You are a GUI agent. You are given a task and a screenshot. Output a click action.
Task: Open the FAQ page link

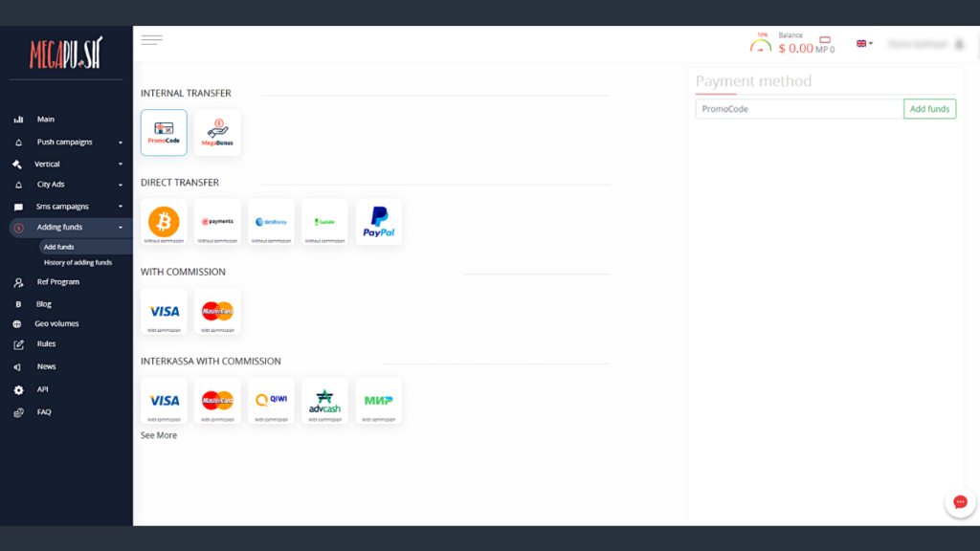pos(44,412)
